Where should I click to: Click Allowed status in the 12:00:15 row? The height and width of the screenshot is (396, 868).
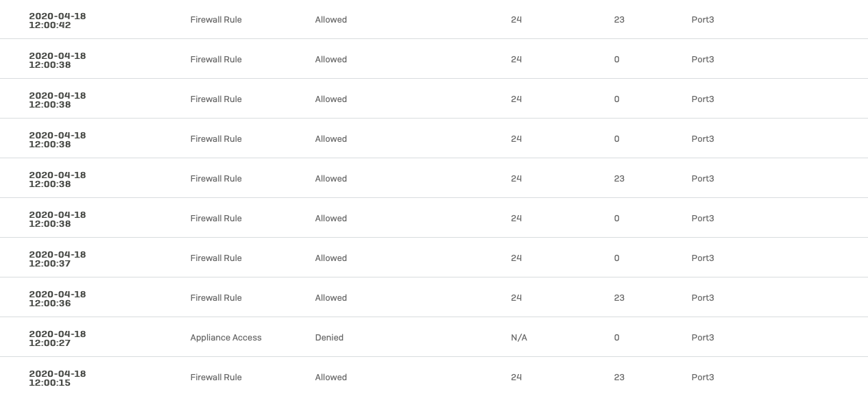331,378
